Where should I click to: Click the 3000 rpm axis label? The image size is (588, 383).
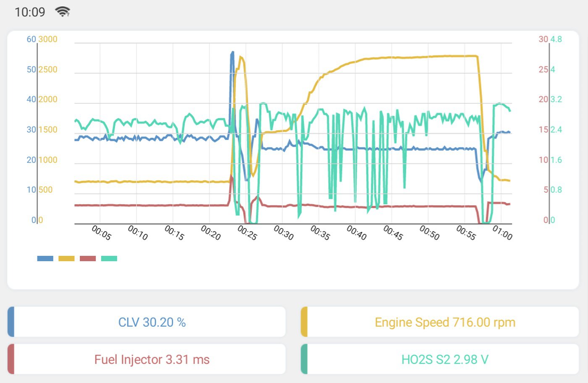(x=48, y=39)
